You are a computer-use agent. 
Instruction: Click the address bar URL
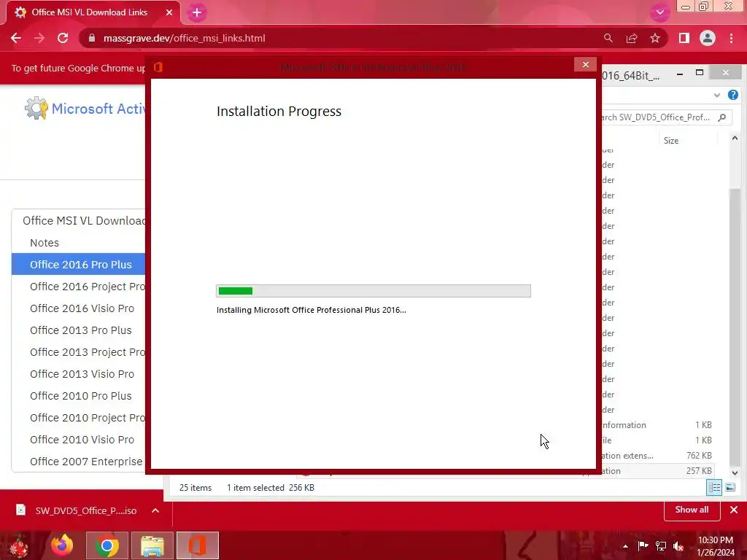tap(184, 38)
